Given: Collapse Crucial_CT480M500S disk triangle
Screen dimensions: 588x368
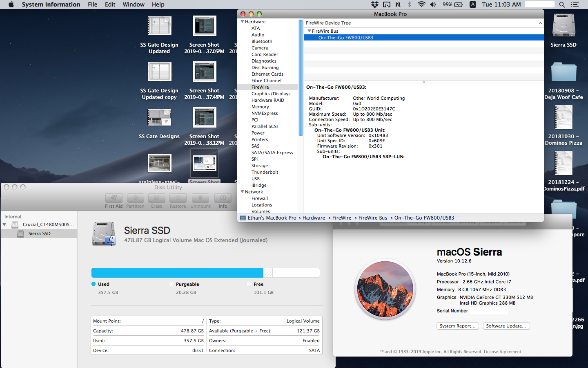Looking at the screenshot, I should [4, 224].
